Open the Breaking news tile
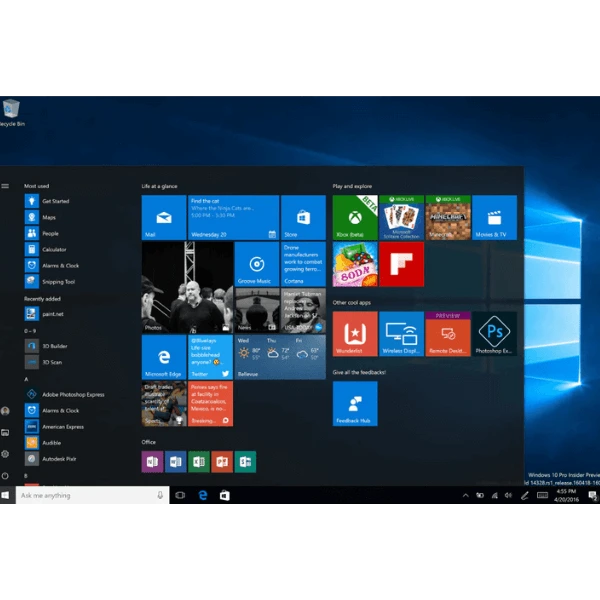Screen dimensions: 600x600 click(210, 403)
